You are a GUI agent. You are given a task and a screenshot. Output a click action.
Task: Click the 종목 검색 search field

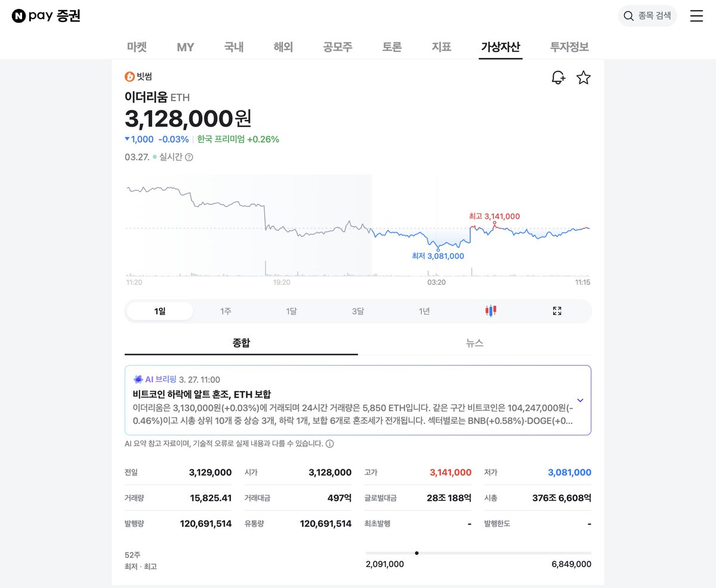tap(647, 16)
